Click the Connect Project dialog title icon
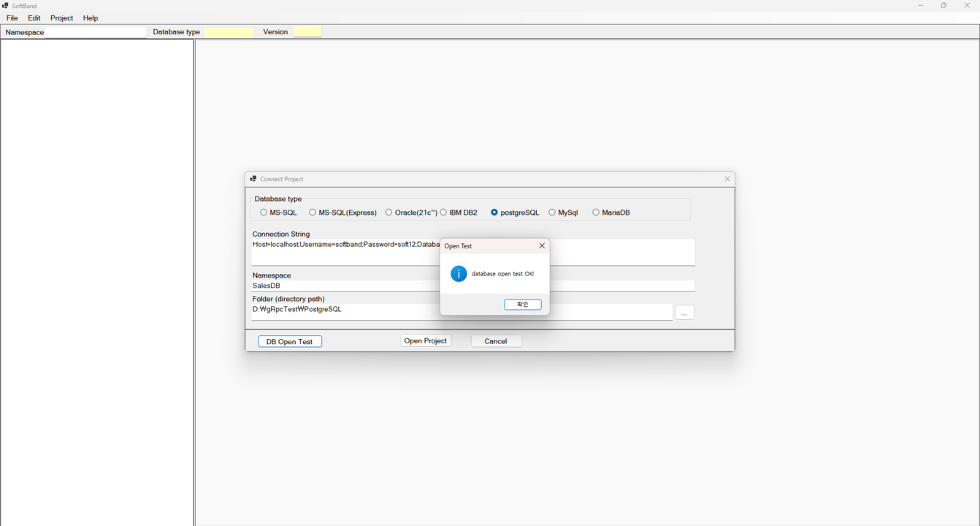Screen dimensions: 980x526 coord(253,179)
